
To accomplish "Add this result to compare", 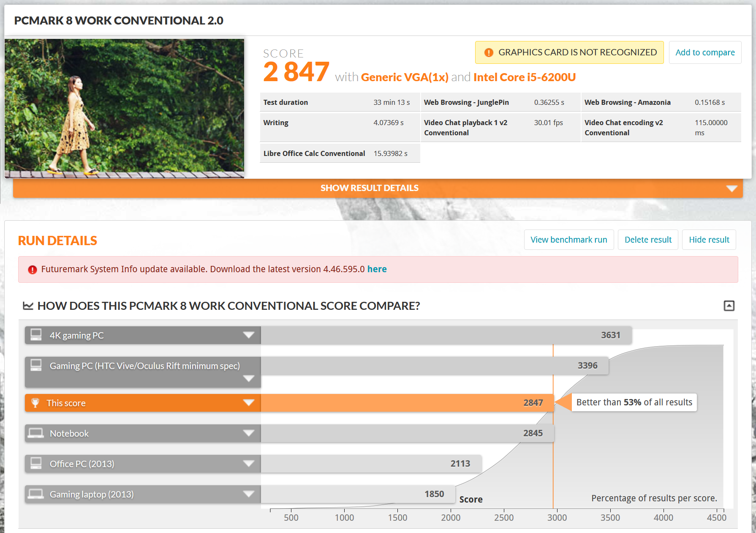I will (705, 52).
